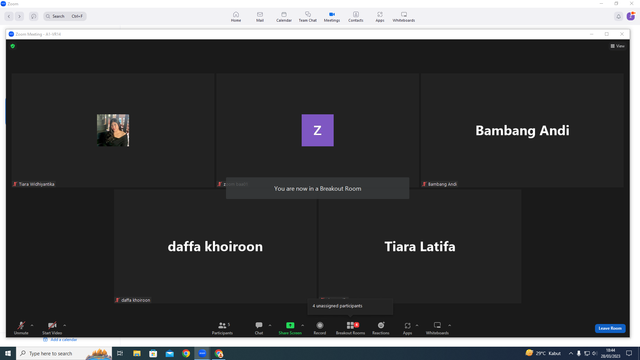Screen dimensions: 640x360
Task: Click the Windows taskbar search box
Action: coord(64,353)
